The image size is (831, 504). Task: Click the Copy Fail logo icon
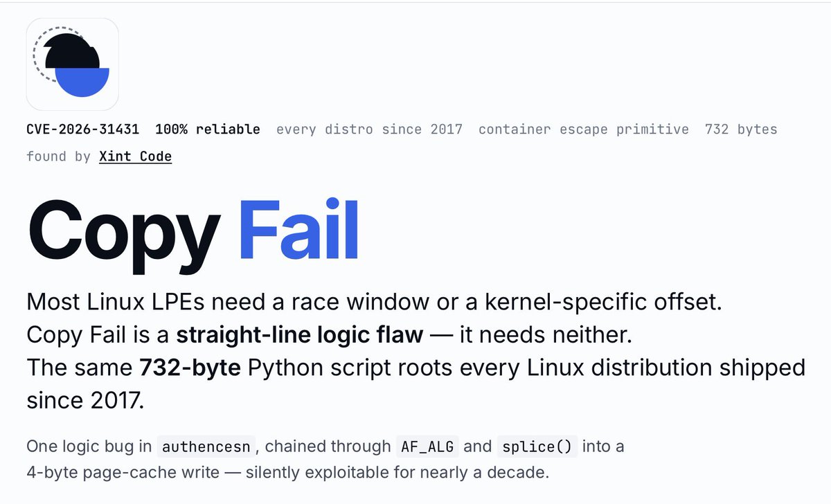pos(73,64)
